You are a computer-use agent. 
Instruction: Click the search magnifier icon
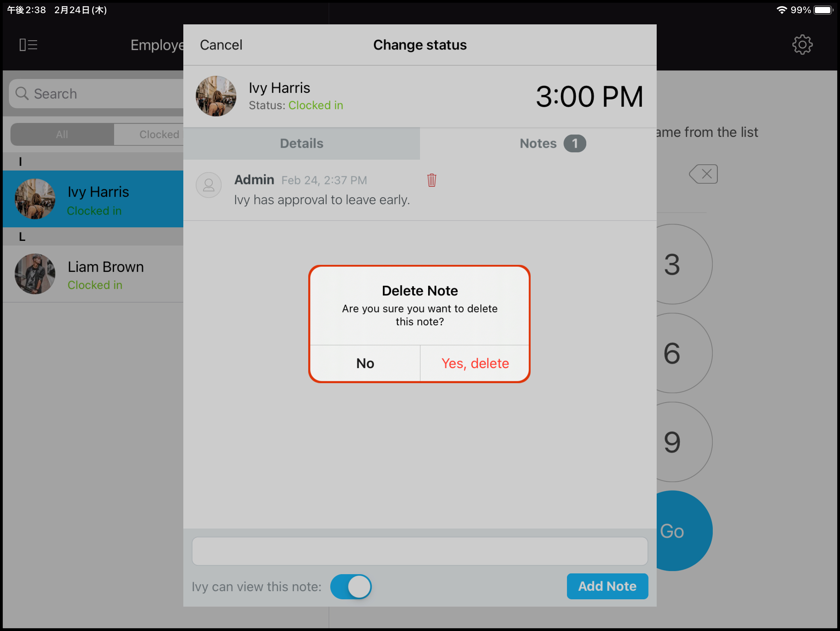pos(22,94)
